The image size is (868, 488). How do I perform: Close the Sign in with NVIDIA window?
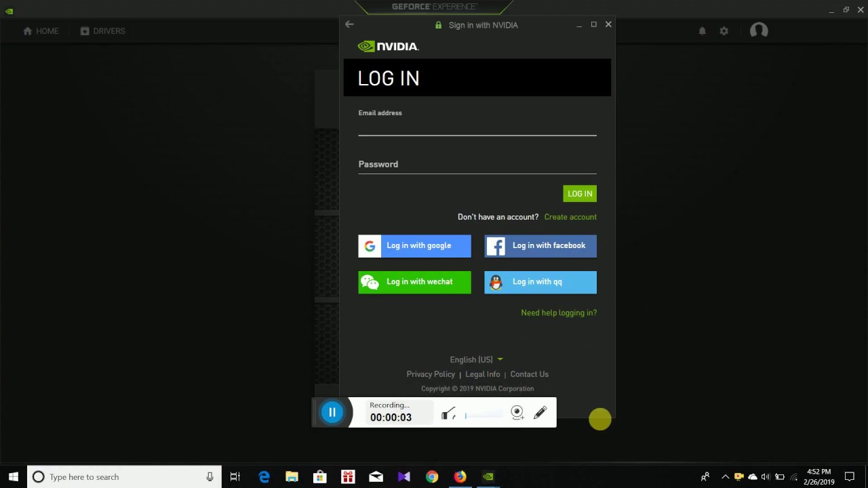point(608,24)
